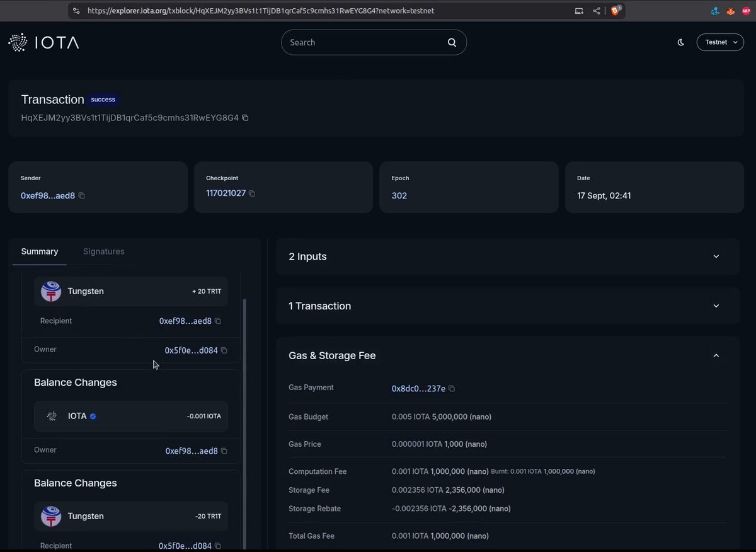Copy the transaction digest hash
Image resolution: width=756 pixels, height=552 pixels.
(x=245, y=118)
